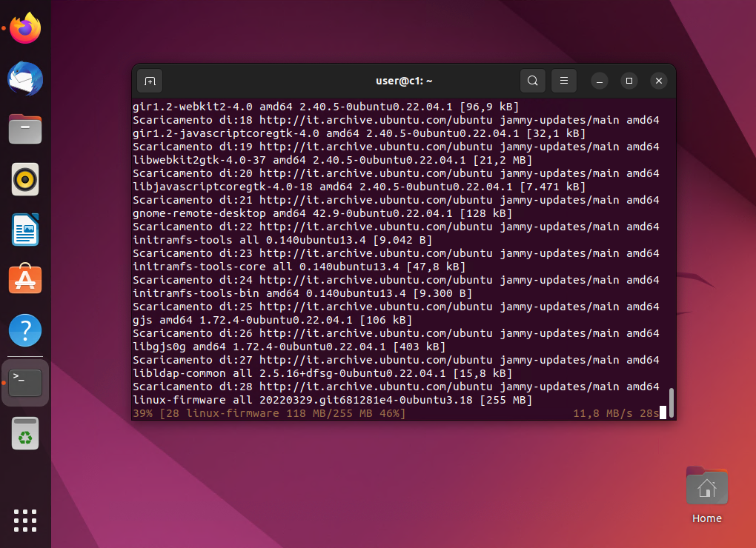This screenshot has height=548, width=756.
Task: Click the terminal scrollbar handle
Action: click(672, 403)
